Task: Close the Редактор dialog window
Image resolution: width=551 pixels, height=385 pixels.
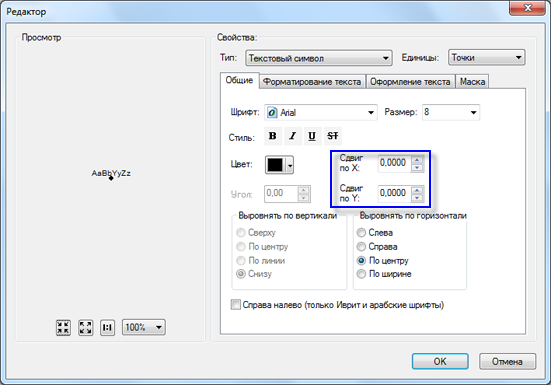Action: pos(527,8)
